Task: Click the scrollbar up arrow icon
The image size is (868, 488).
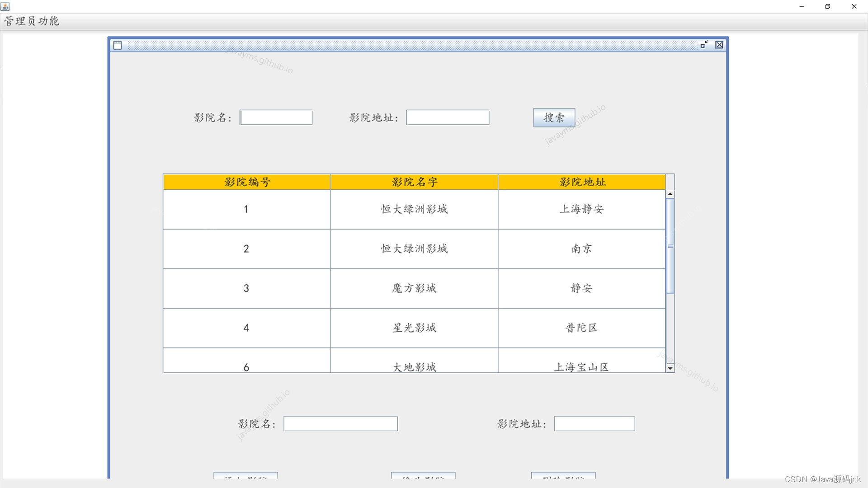Action: pos(670,193)
